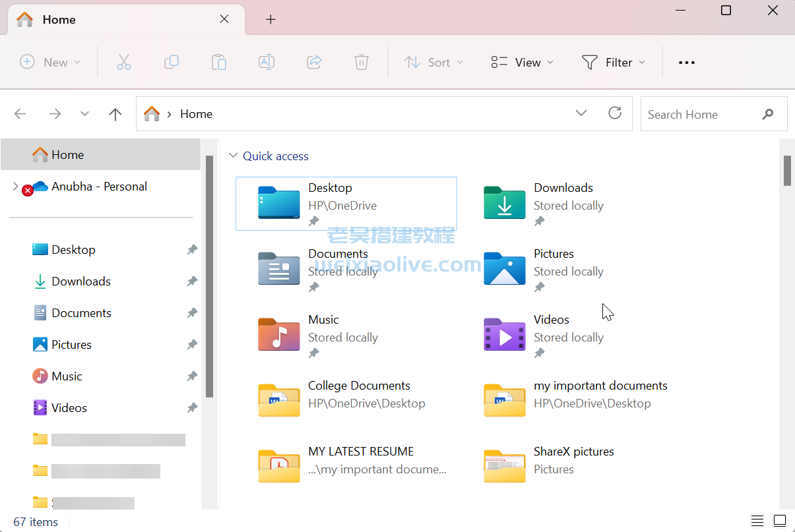Open a new tab with the plus button
795x532 pixels.
coord(270,20)
